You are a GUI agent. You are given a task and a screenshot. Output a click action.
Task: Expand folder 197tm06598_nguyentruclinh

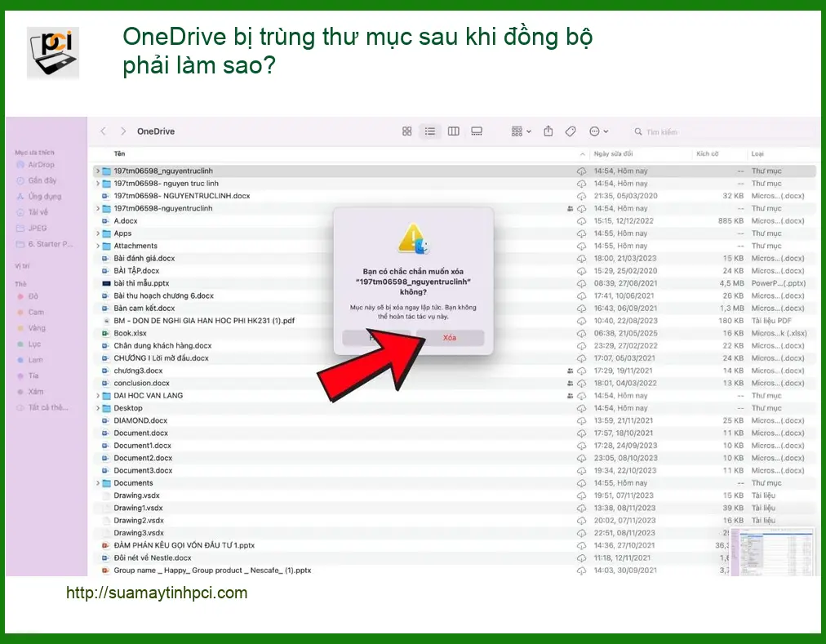click(x=97, y=171)
